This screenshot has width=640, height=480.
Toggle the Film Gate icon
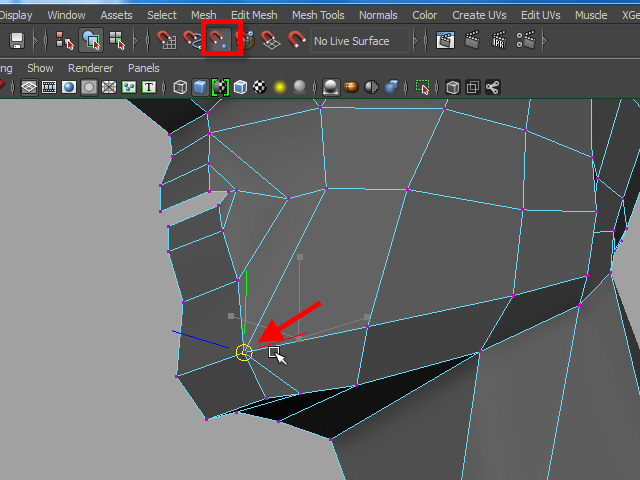coord(49,87)
